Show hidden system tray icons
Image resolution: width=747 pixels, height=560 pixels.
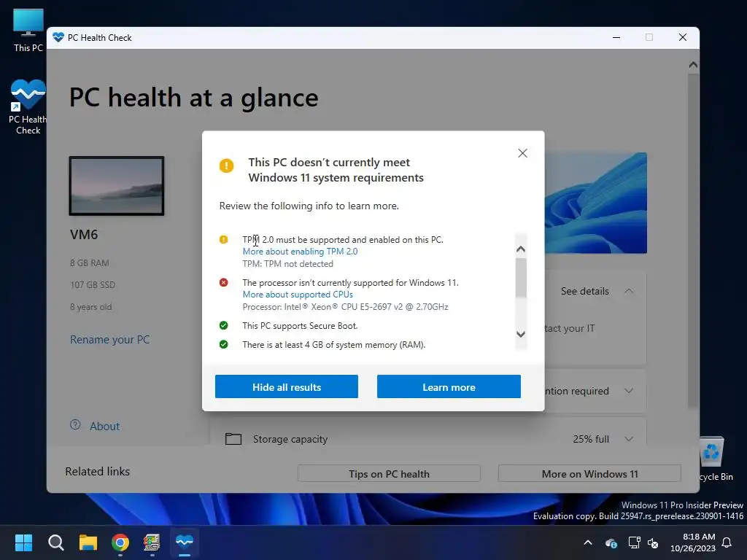pyautogui.click(x=588, y=542)
